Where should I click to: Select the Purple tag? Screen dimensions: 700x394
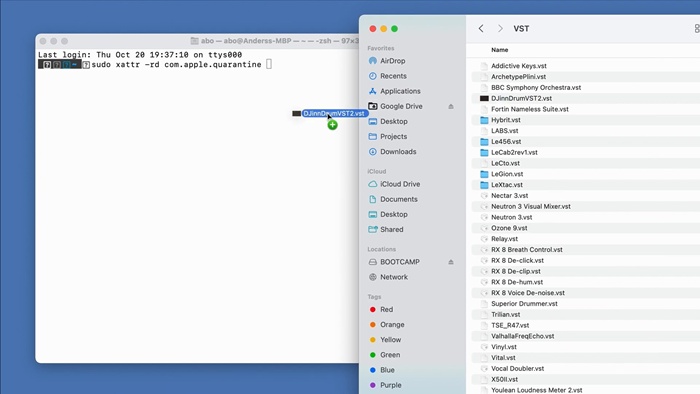[x=391, y=385]
